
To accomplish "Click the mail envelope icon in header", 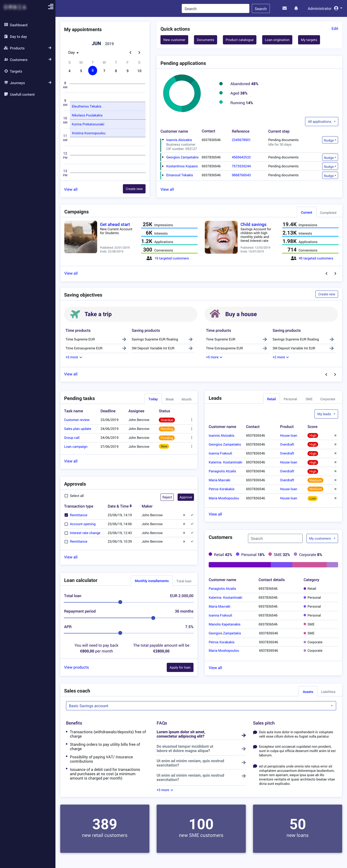I will (284, 8).
